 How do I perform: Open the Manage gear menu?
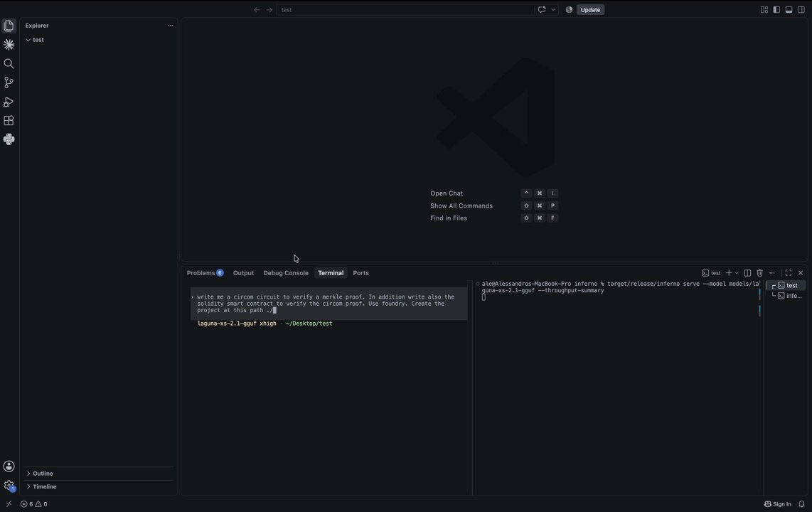coord(9,486)
